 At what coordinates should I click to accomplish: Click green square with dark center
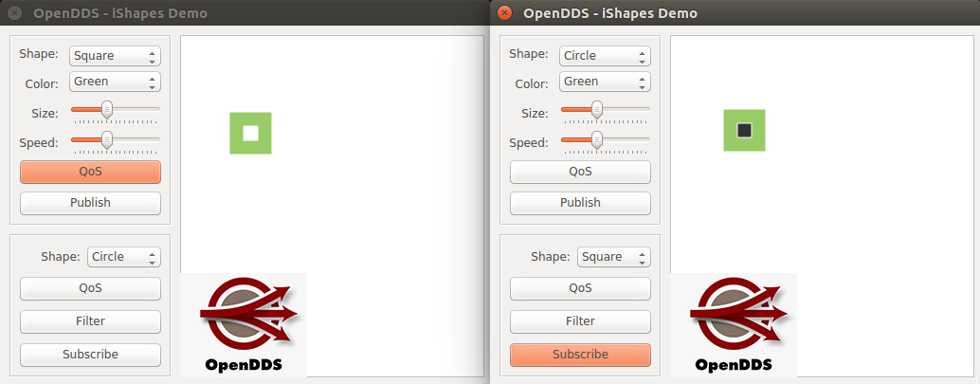[744, 130]
